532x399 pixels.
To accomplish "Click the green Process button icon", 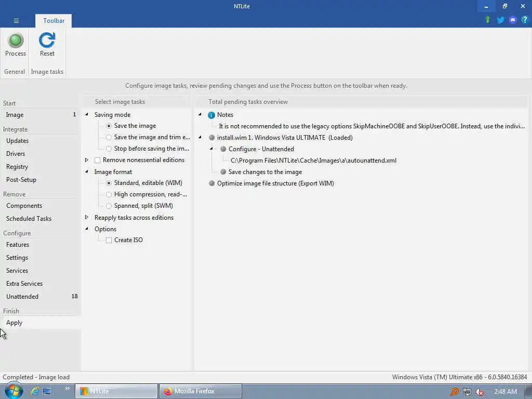I will (15, 41).
